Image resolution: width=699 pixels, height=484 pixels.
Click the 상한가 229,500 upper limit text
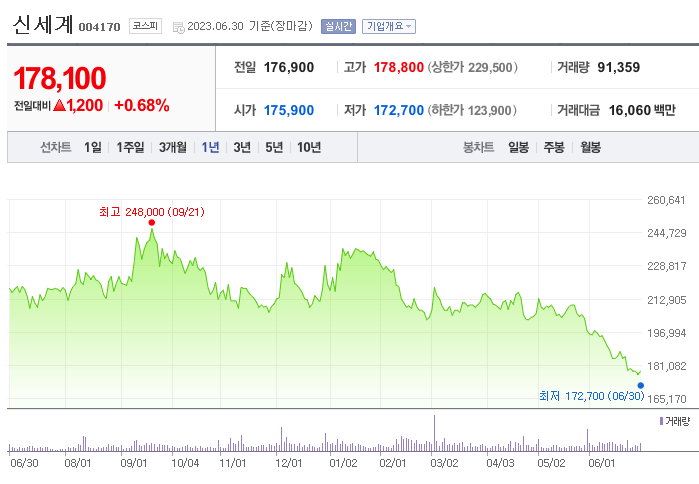[x=473, y=67]
